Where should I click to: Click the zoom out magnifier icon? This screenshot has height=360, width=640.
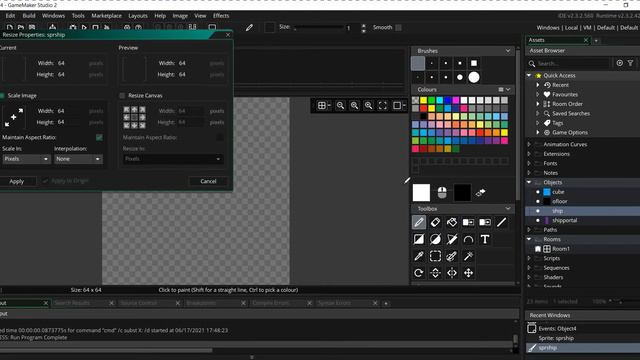pos(340,106)
